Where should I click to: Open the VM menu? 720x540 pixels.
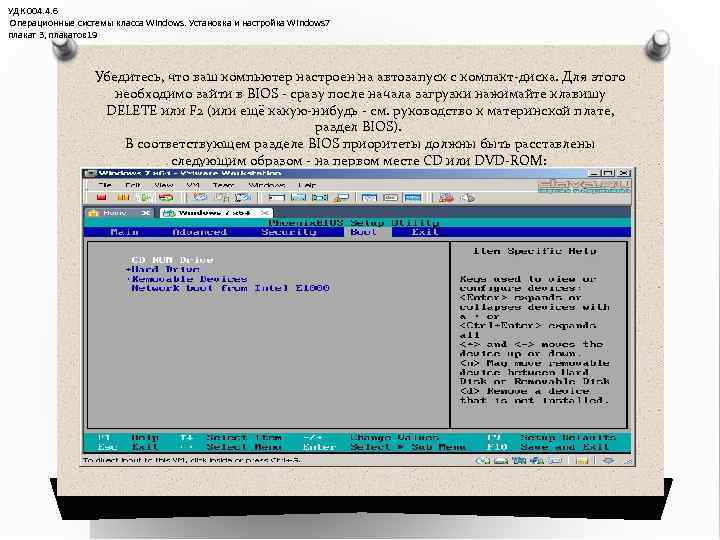192,185
